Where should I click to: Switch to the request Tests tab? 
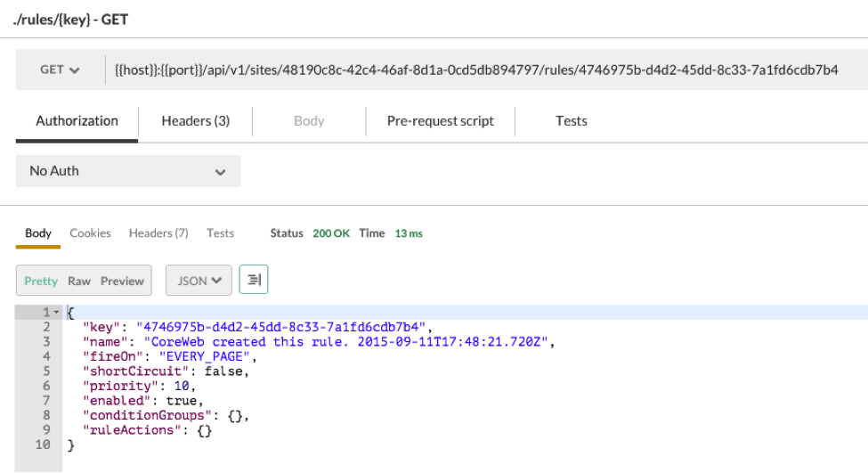click(x=571, y=121)
